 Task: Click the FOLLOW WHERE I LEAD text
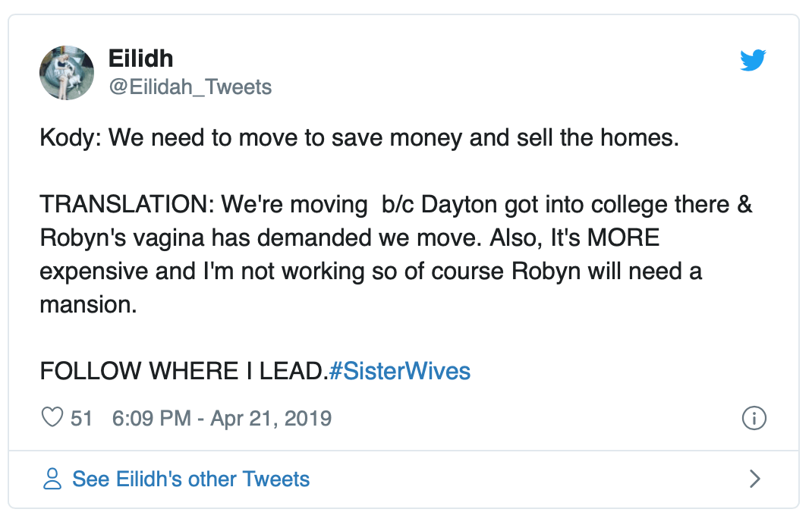point(183,371)
